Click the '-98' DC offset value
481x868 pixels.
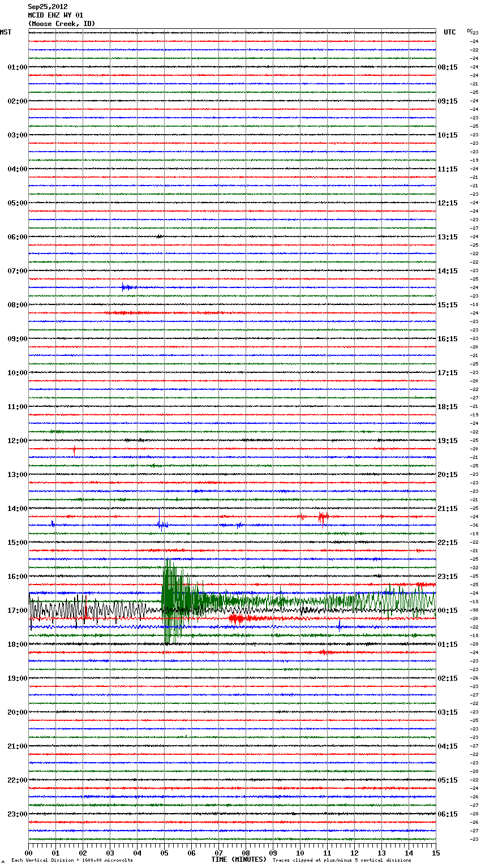pyautogui.click(x=474, y=611)
